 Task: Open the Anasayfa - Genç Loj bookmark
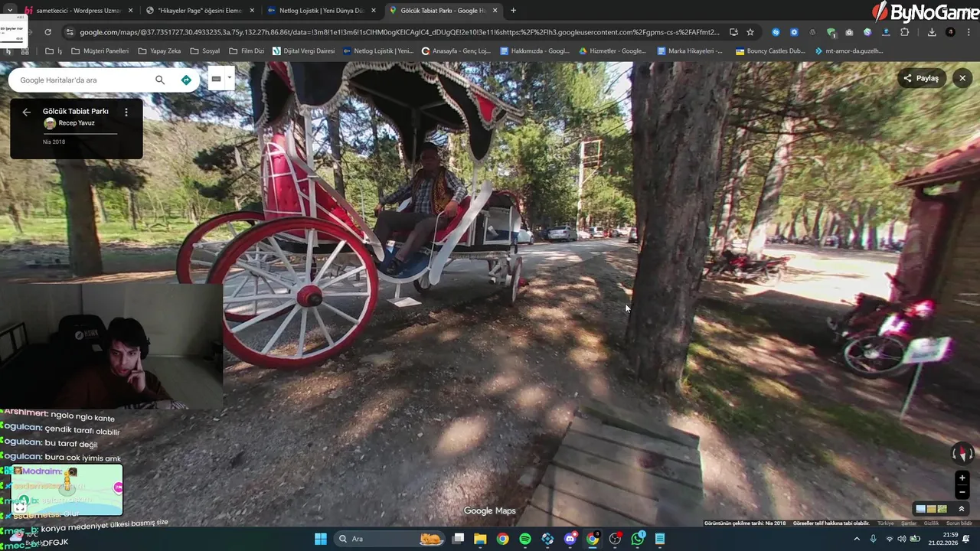coord(456,51)
